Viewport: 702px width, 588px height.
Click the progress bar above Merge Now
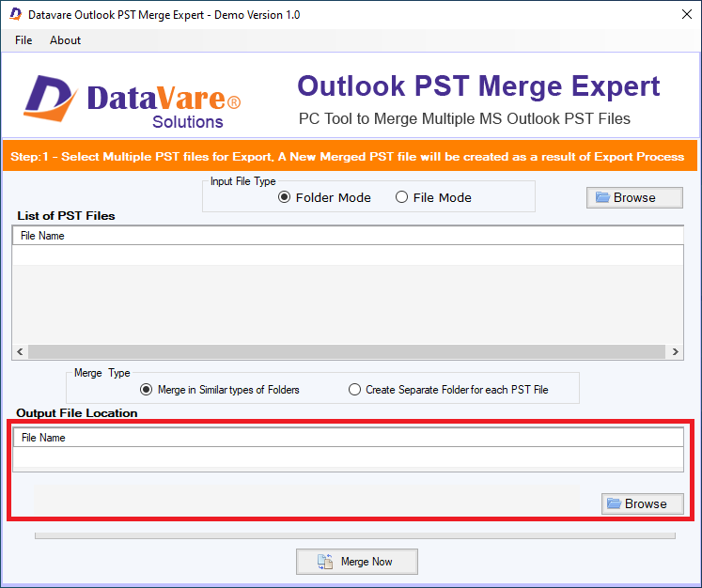[355, 535]
